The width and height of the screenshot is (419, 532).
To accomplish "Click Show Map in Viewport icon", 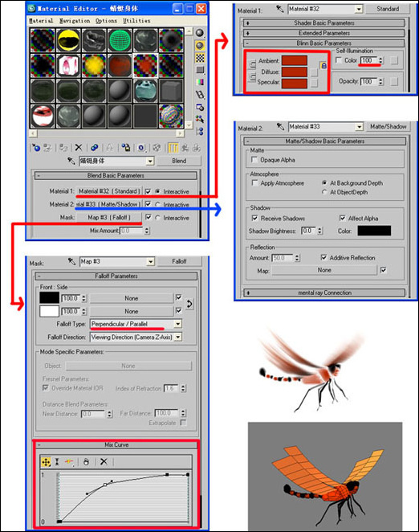I will (x=157, y=148).
